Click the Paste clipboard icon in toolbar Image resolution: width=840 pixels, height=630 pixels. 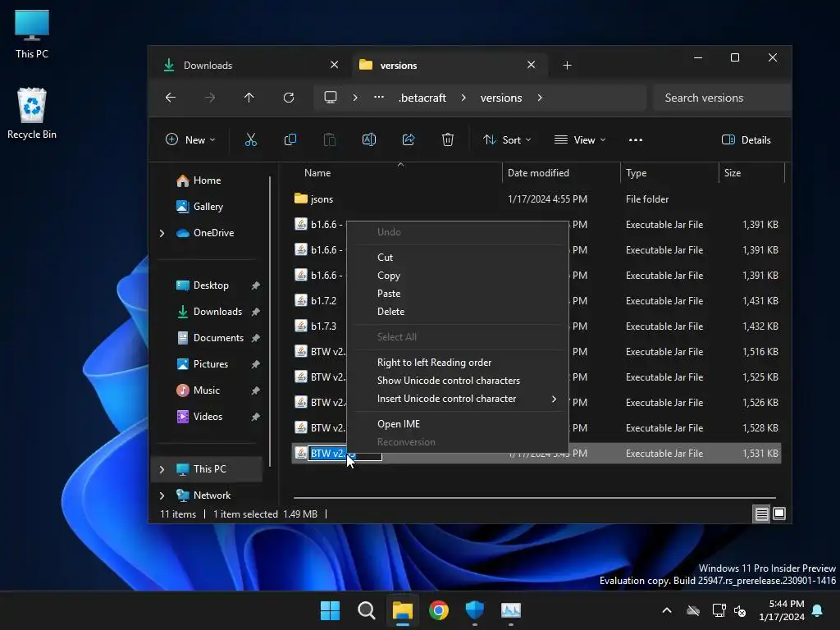point(330,139)
